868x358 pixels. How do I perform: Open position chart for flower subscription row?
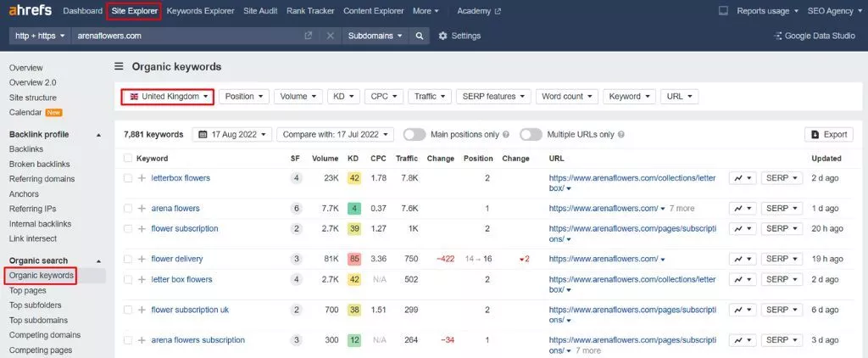coord(743,228)
